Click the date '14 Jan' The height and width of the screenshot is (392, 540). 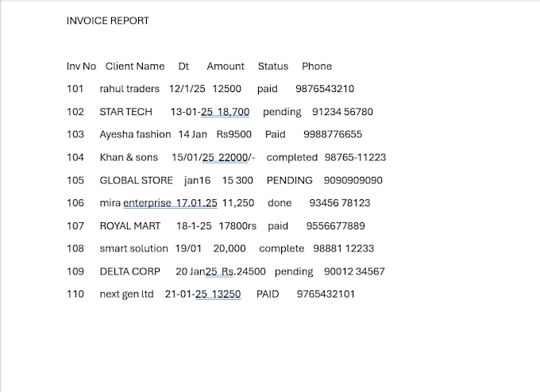click(x=192, y=134)
